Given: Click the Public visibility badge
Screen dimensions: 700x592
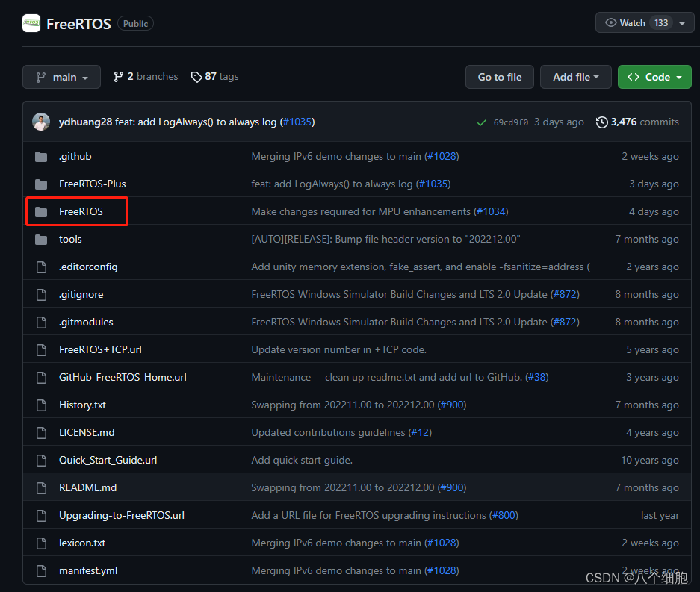Looking at the screenshot, I should tap(135, 24).
